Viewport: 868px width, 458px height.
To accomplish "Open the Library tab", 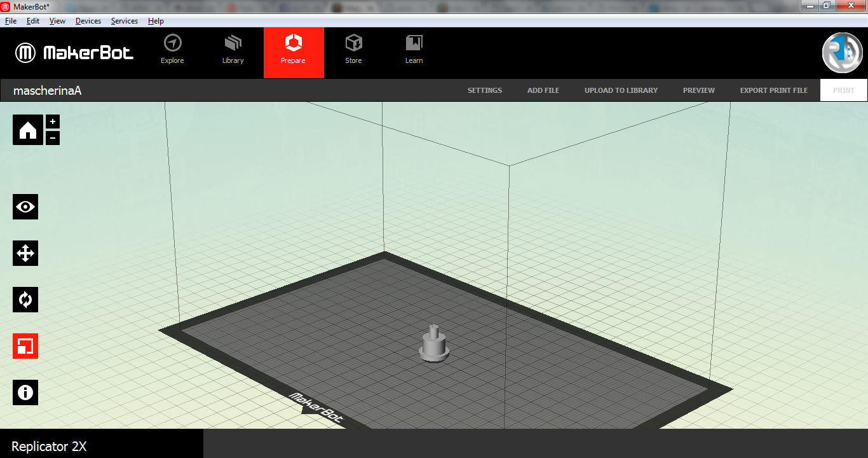I will (233, 50).
